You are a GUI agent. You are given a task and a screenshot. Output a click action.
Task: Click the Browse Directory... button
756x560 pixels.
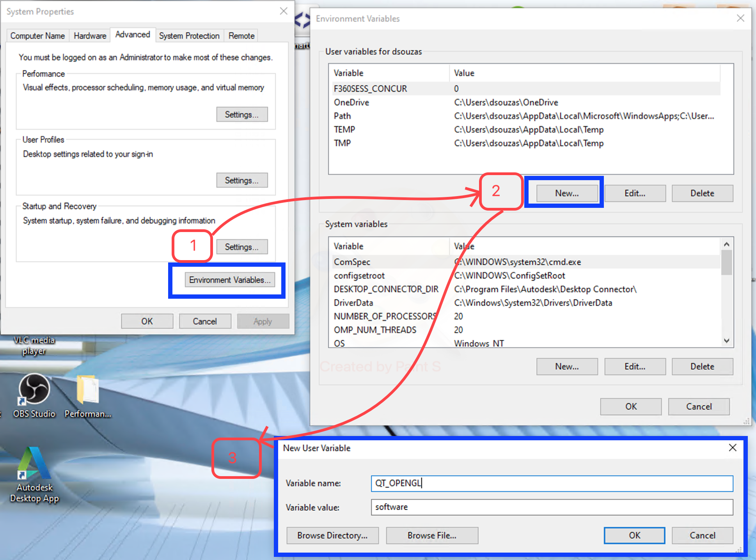(x=332, y=535)
